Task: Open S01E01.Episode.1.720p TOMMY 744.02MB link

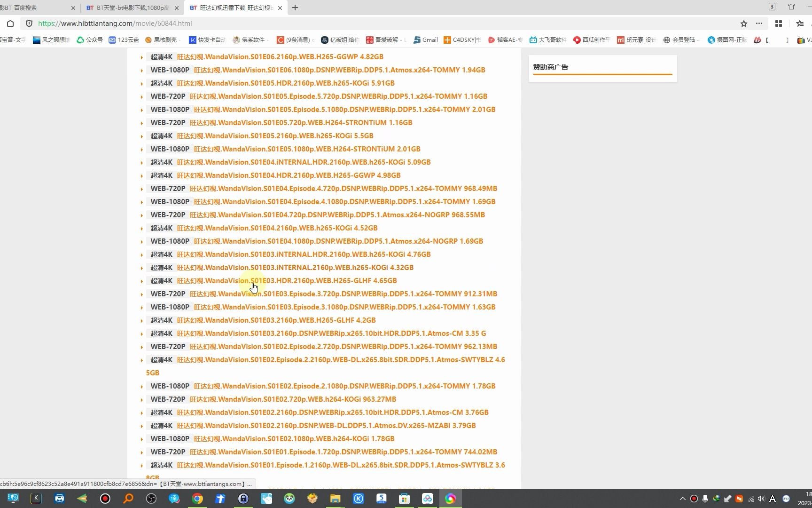Action: click(x=344, y=452)
